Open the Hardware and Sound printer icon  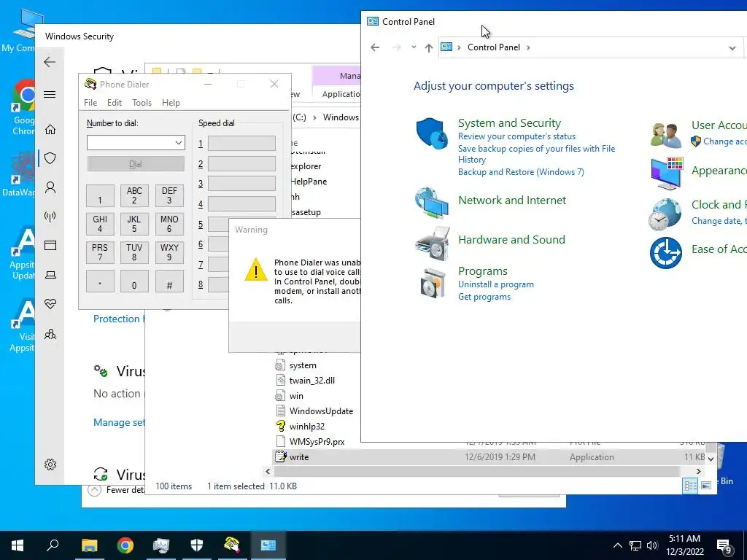click(432, 243)
